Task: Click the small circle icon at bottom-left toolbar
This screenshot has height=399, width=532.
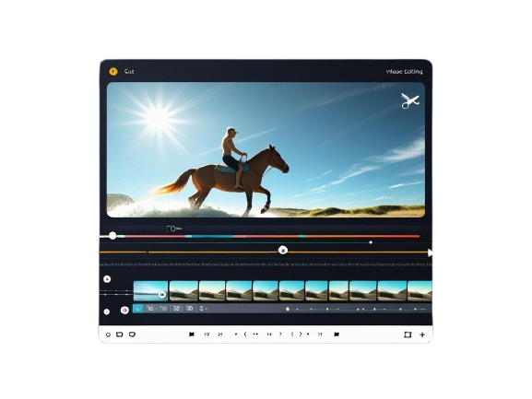Action: [108, 334]
